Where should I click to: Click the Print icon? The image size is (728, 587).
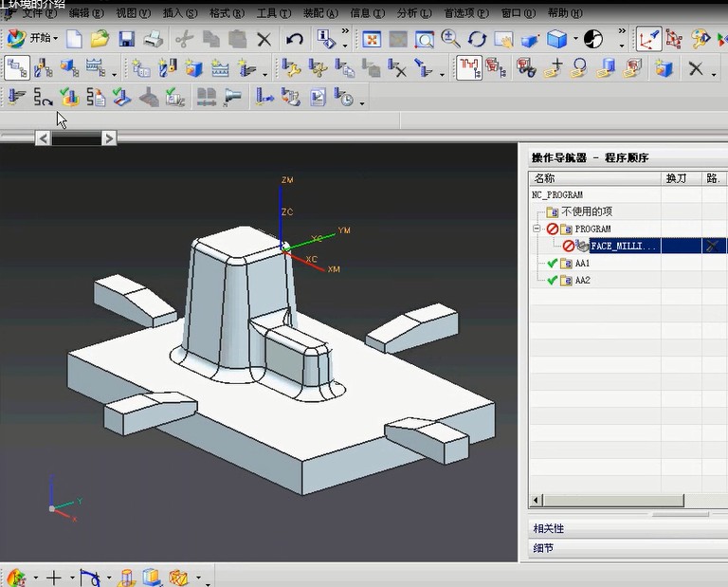tap(153, 39)
